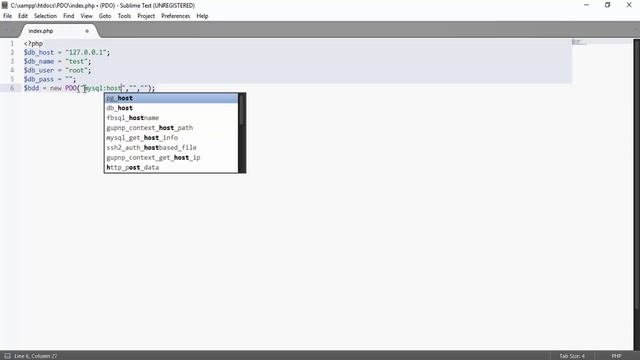Click the minimap code preview
Viewport: 640px width, 360px height.
[579, 42]
